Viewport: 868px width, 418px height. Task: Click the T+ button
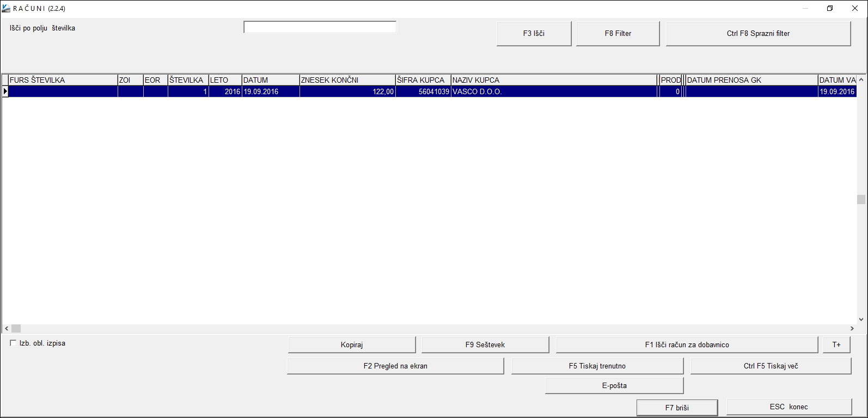(836, 345)
